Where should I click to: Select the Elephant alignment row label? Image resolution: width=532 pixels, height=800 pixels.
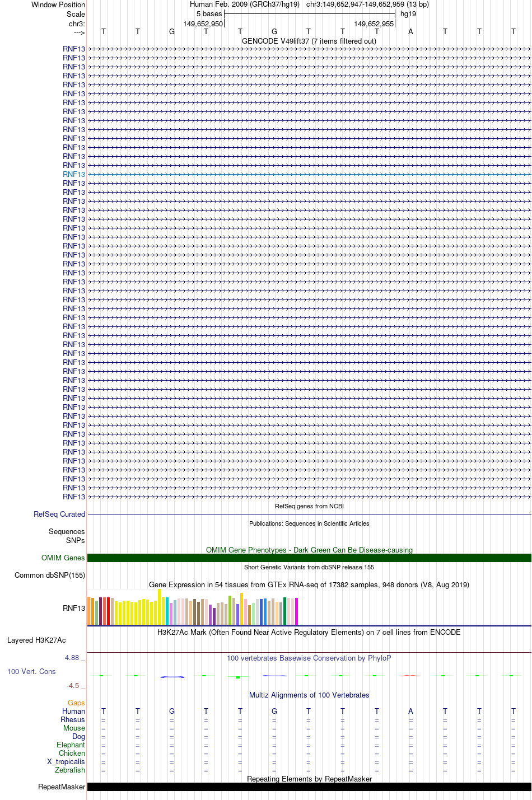[x=71, y=745]
